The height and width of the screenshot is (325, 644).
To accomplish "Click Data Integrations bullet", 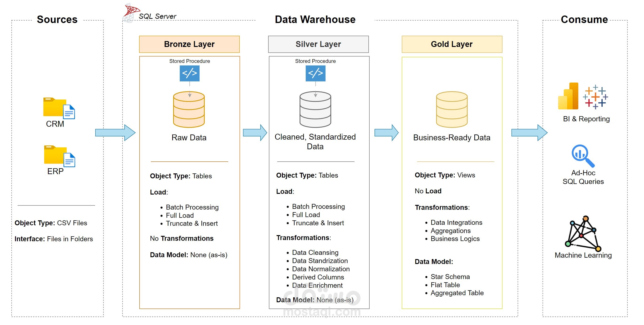I will pyautogui.click(x=456, y=222).
